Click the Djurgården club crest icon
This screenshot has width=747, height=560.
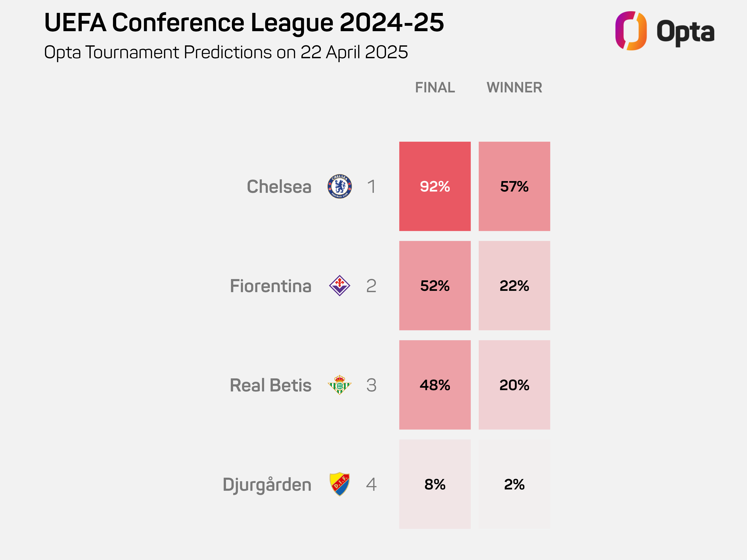[x=339, y=484]
